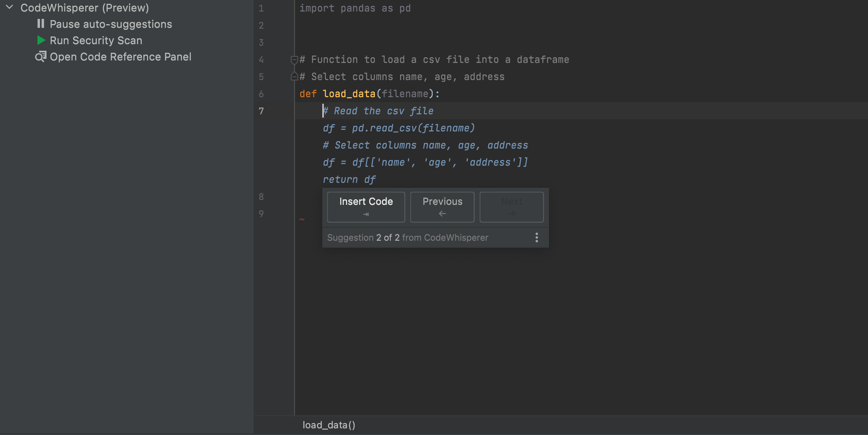
Task: Click the ghost text "return df" suggestion line
Action: point(349,180)
